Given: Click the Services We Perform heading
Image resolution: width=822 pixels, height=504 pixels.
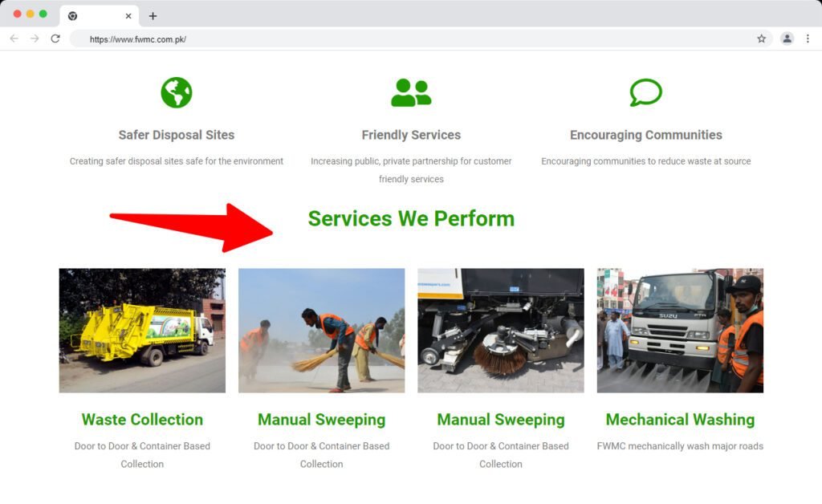Looking at the screenshot, I should (411, 219).
